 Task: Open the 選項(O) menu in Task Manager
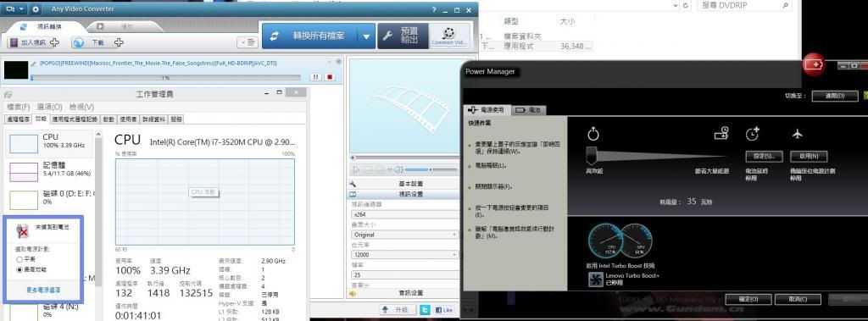pos(49,107)
